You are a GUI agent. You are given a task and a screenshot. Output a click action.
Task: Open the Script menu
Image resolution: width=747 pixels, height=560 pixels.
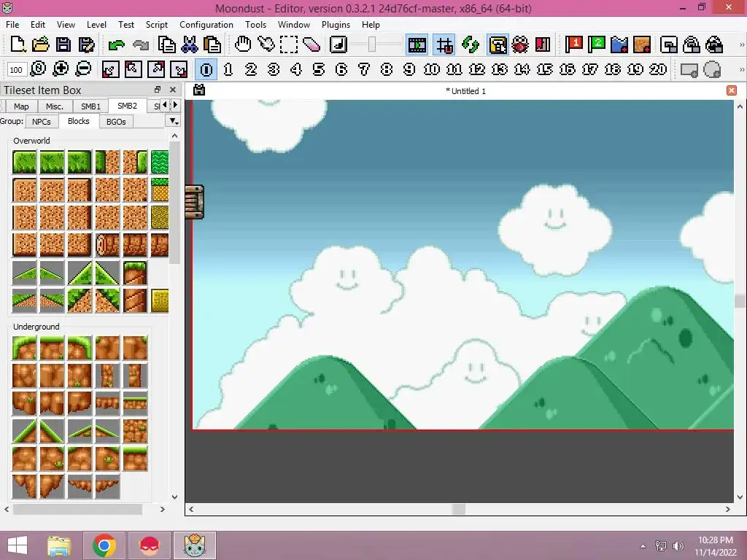pyautogui.click(x=157, y=24)
